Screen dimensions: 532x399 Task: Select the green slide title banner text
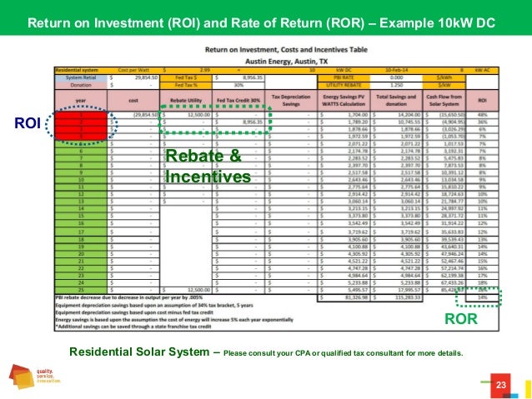[261, 23]
